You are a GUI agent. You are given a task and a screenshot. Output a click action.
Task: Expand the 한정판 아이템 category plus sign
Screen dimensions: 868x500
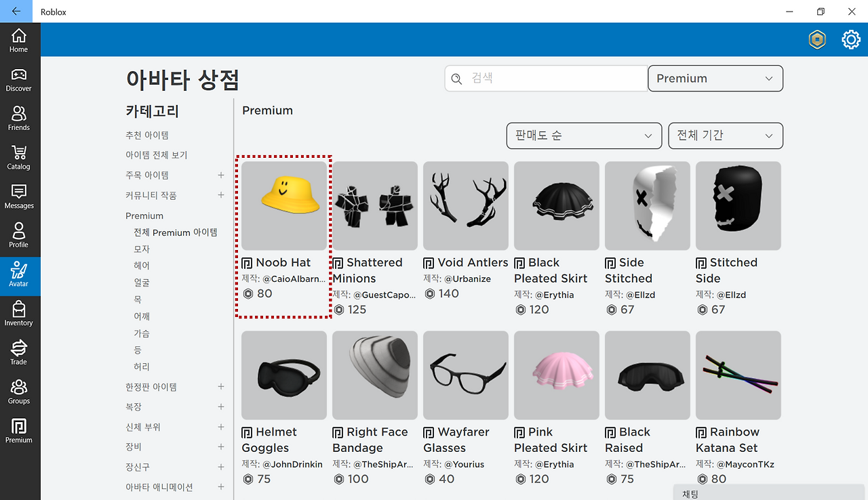[x=220, y=387]
